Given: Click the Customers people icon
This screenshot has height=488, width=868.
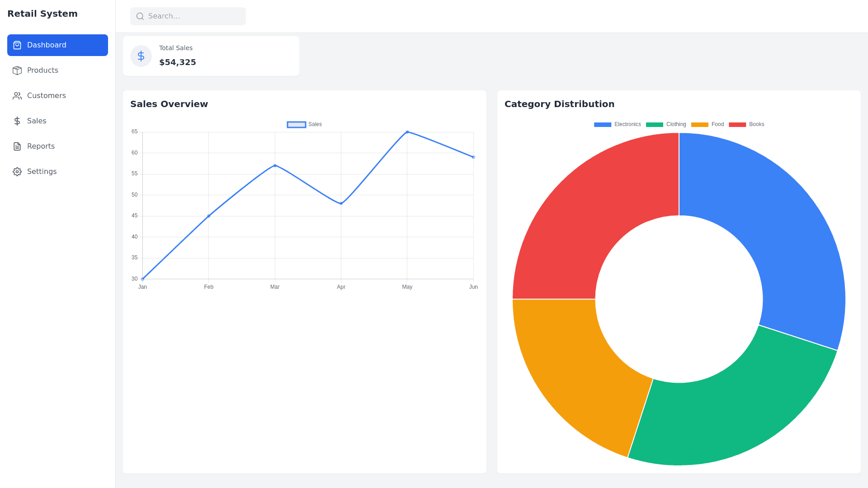Looking at the screenshot, I should (17, 96).
